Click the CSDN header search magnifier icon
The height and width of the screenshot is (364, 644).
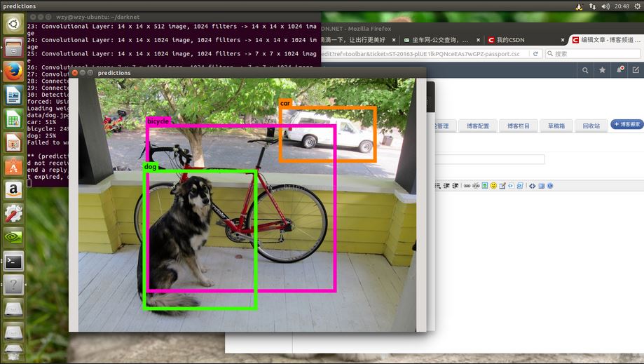tap(585, 70)
